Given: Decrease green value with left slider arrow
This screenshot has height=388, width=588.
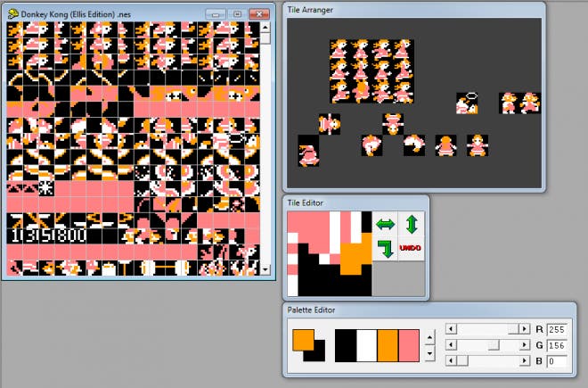Looking at the screenshot, I should pos(451,345).
